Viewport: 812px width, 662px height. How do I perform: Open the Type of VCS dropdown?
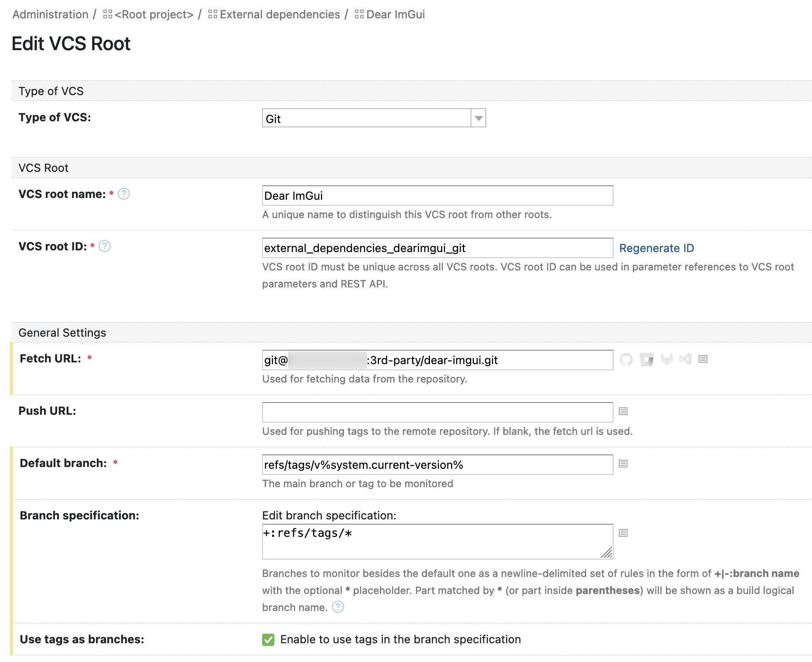[x=374, y=118]
